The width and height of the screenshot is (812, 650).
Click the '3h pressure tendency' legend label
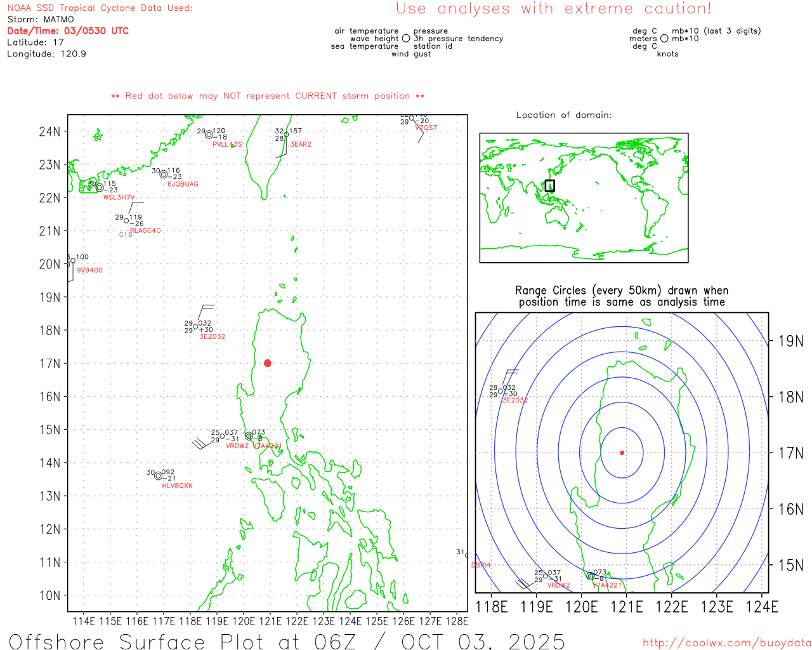(458, 39)
